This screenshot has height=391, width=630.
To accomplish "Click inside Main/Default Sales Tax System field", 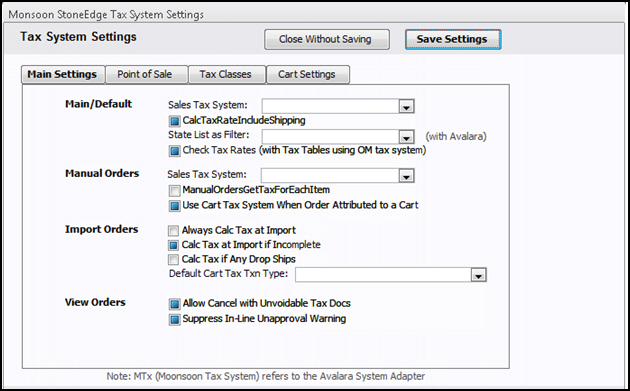I will coord(331,107).
